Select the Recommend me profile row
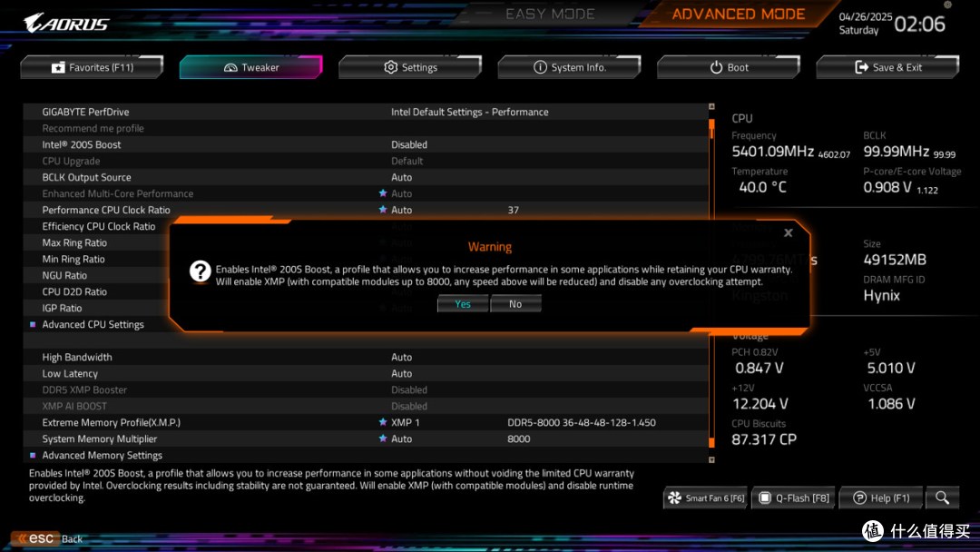 click(x=366, y=128)
